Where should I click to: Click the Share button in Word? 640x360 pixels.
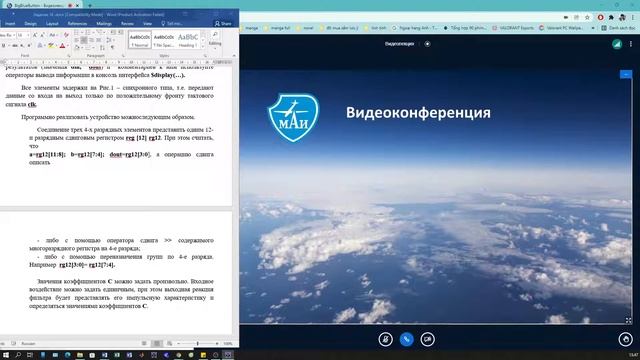223,24
